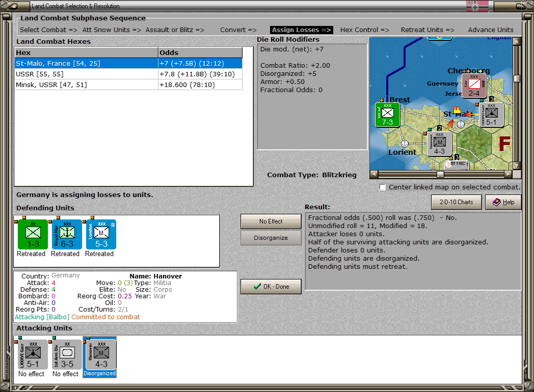This screenshot has width=534, height=392.
Task: Click the St-Malo port anchor symbol
Action: (461, 124)
